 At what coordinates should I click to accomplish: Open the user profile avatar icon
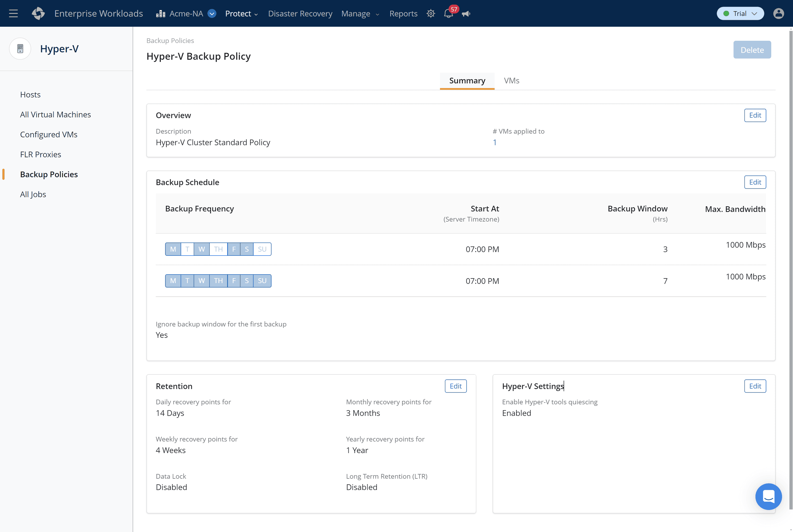(x=778, y=13)
